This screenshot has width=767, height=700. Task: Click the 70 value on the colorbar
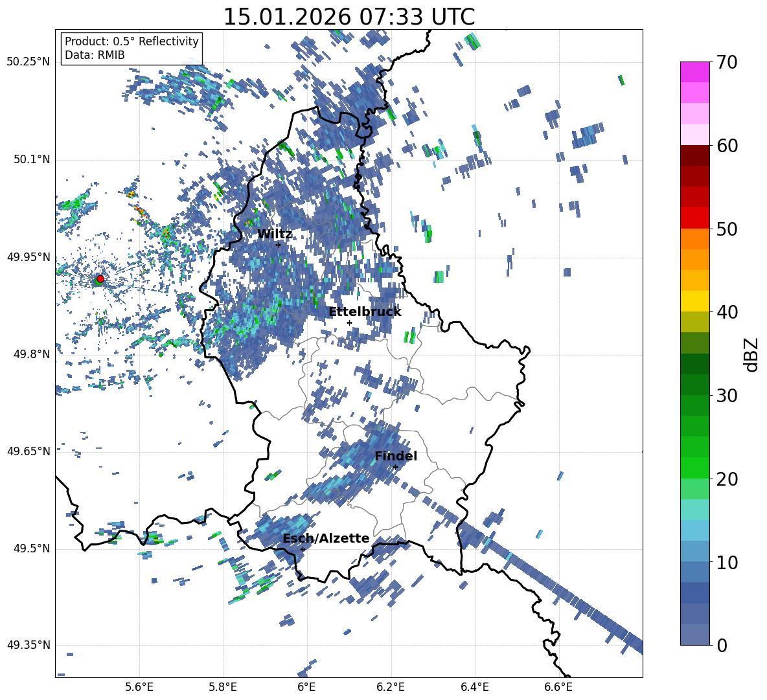pos(727,63)
